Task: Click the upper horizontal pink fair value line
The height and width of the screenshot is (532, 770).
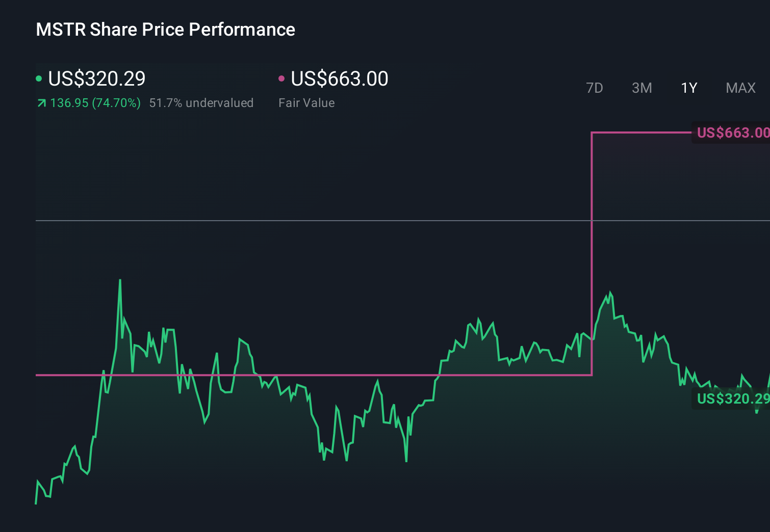Action: [640, 132]
